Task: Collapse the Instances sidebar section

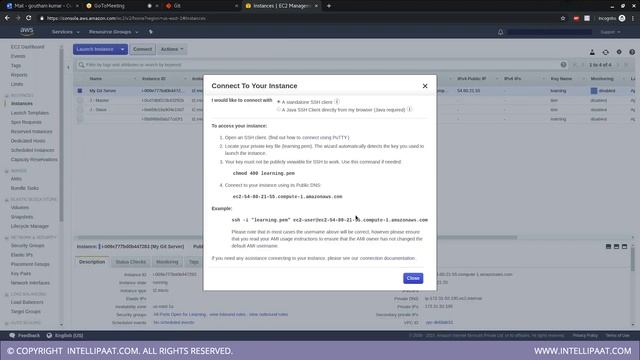Action: tap(7, 96)
